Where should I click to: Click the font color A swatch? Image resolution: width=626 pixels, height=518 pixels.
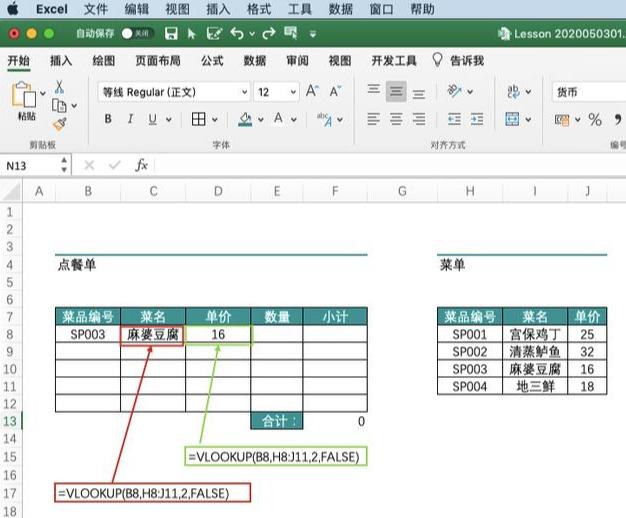tap(279, 119)
